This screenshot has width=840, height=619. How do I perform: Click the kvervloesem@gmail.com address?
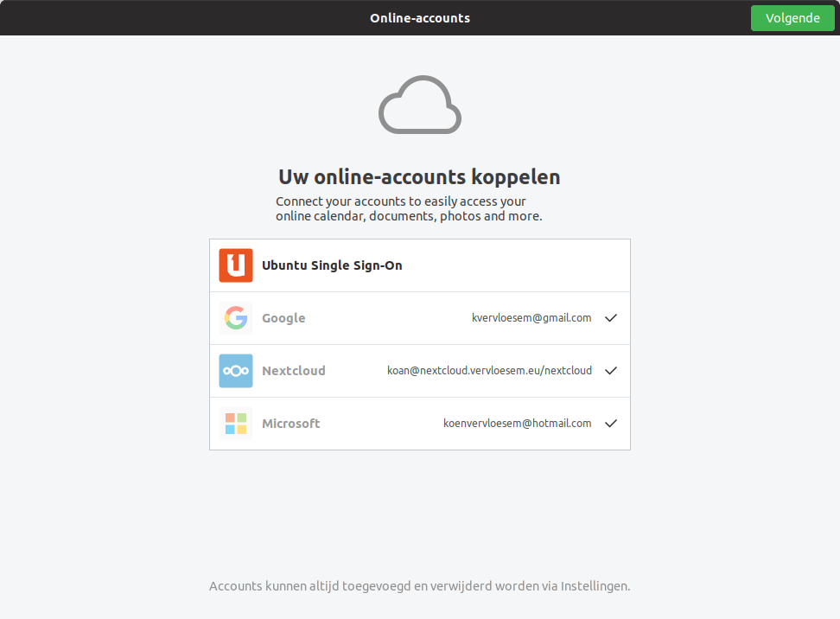click(x=531, y=318)
